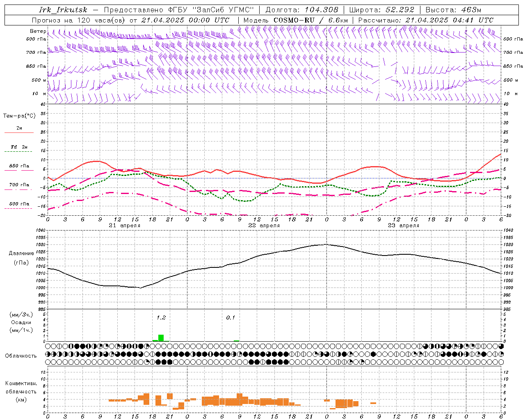Click the station title Irk_Irkutsk
Image resolution: width=525 pixels, height=420 pixels.
click(x=63, y=10)
